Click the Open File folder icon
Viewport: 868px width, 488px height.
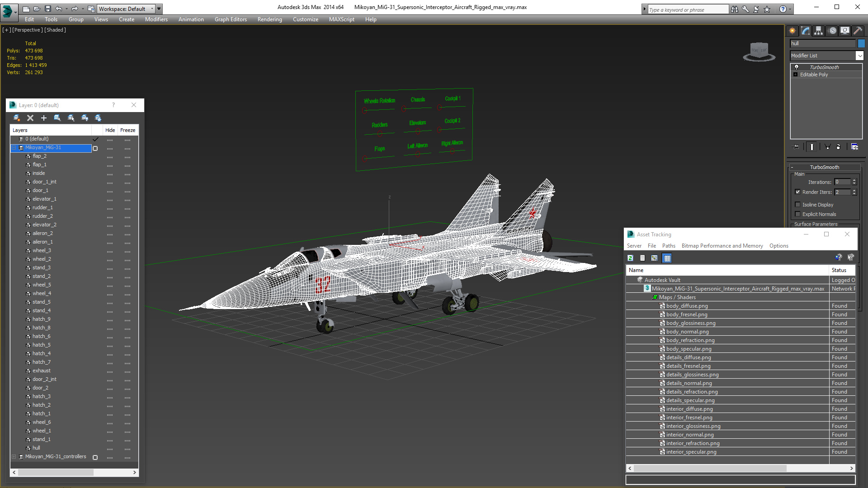[x=37, y=9]
